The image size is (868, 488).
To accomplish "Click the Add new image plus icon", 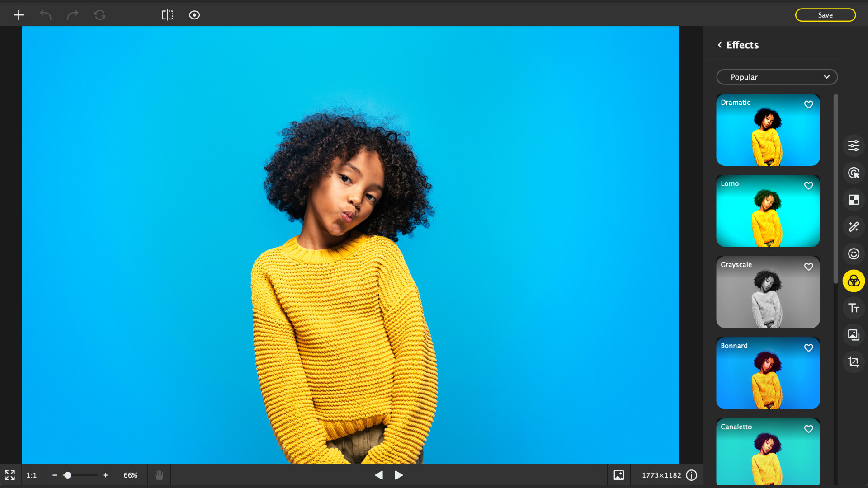I will 19,15.
